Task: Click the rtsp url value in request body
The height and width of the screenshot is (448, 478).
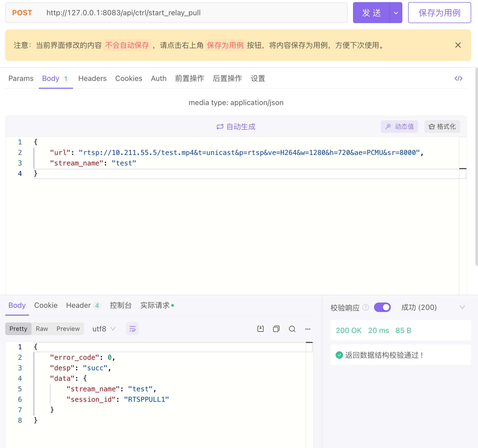Action: [249, 153]
